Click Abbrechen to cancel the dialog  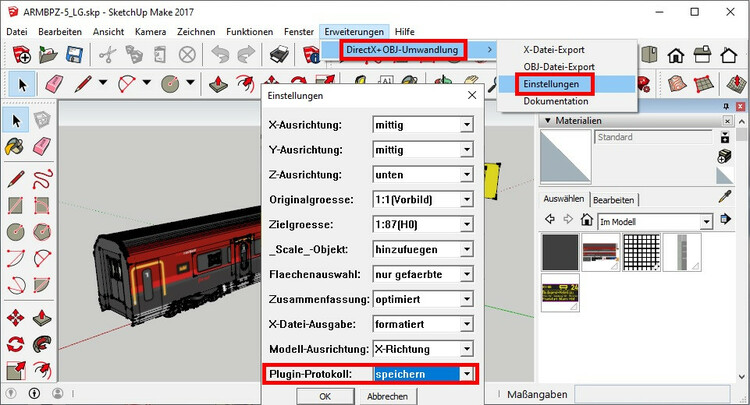pos(387,396)
